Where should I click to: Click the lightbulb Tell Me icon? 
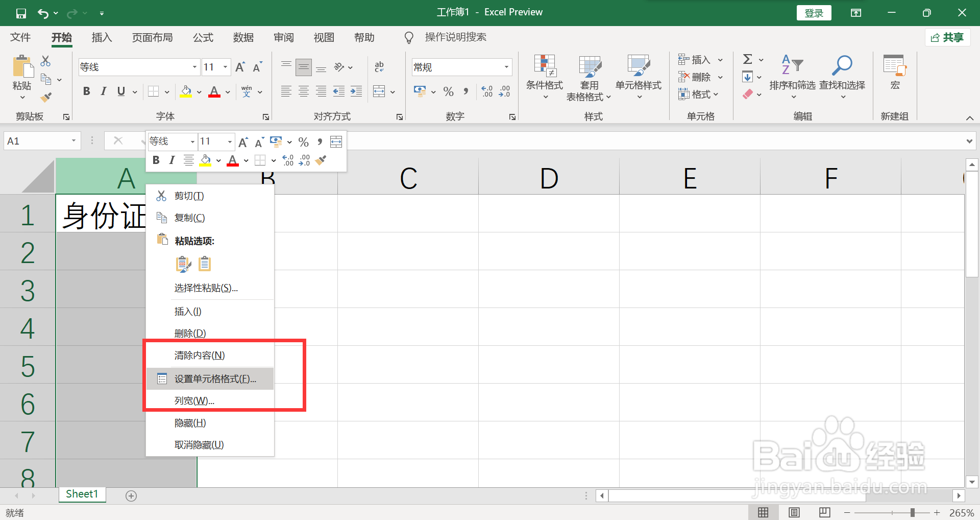pos(409,38)
